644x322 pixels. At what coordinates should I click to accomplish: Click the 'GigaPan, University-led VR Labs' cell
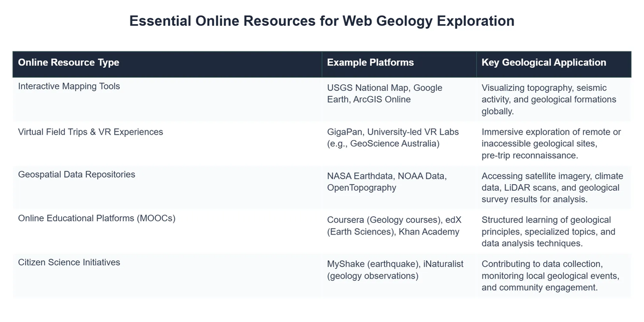click(399, 143)
